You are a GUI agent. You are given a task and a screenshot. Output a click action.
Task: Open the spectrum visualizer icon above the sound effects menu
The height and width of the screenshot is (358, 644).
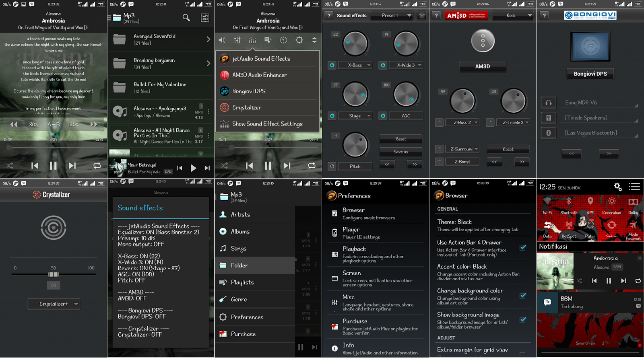coord(253,40)
